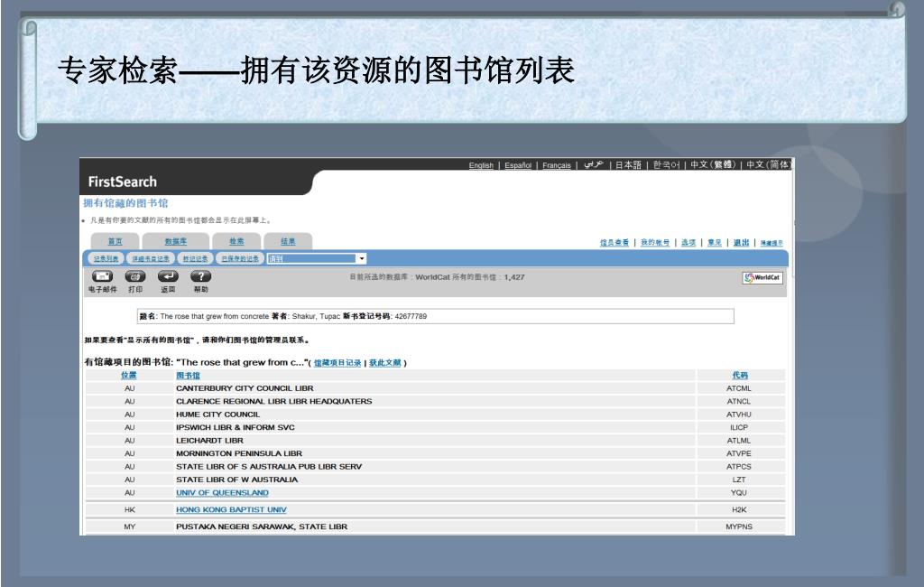Click the code ATPCS cell

pyautogui.click(x=739, y=466)
